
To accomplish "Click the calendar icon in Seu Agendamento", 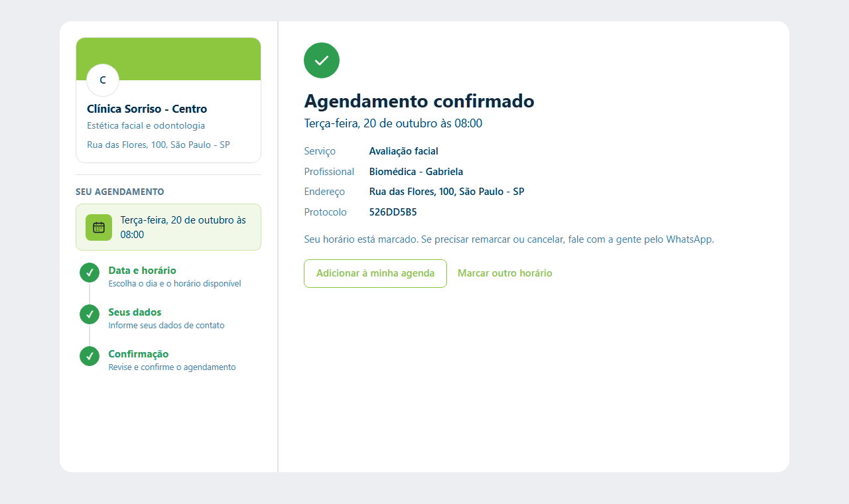I will tap(99, 227).
